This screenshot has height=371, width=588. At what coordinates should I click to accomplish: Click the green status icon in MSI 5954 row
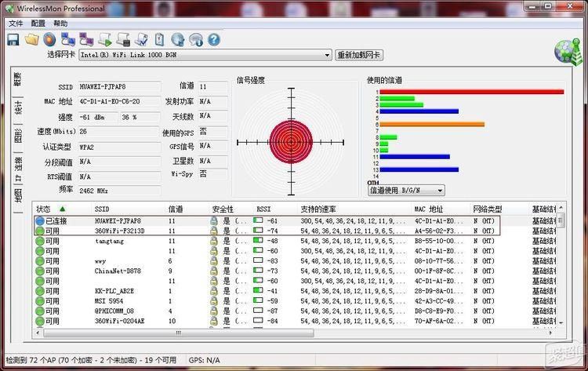pyautogui.click(x=40, y=301)
